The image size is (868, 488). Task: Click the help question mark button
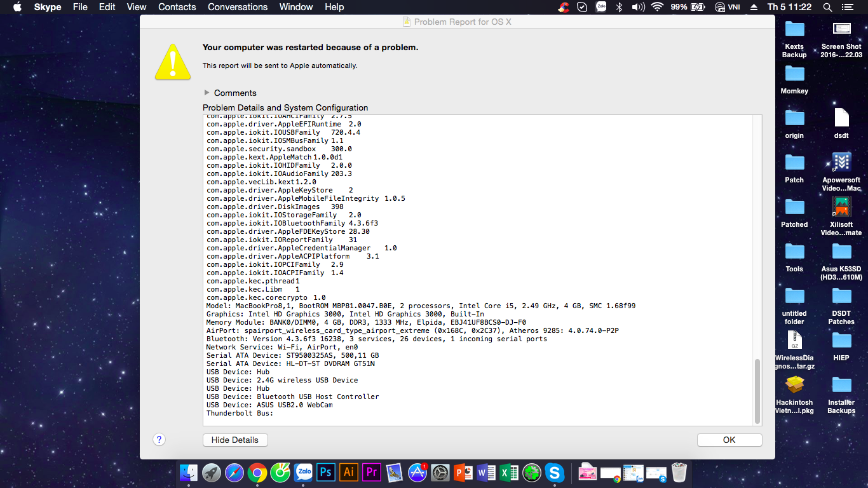coord(159,439)
